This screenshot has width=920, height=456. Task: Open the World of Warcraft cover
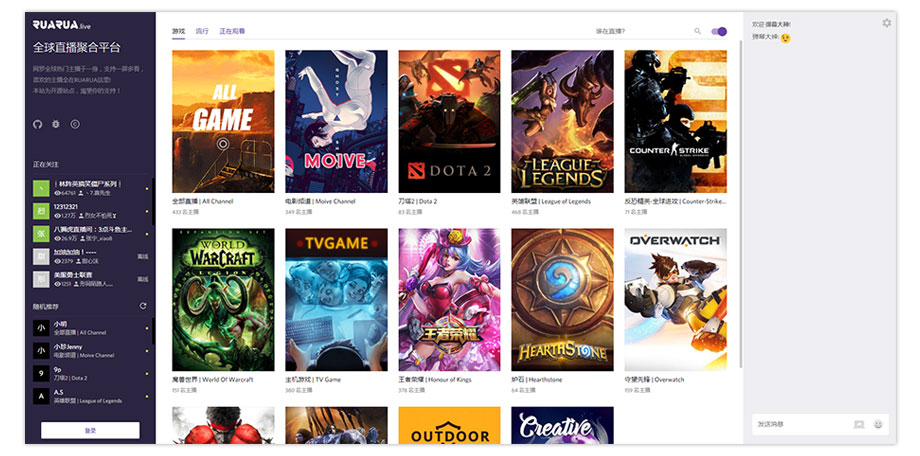pos(223,299)
